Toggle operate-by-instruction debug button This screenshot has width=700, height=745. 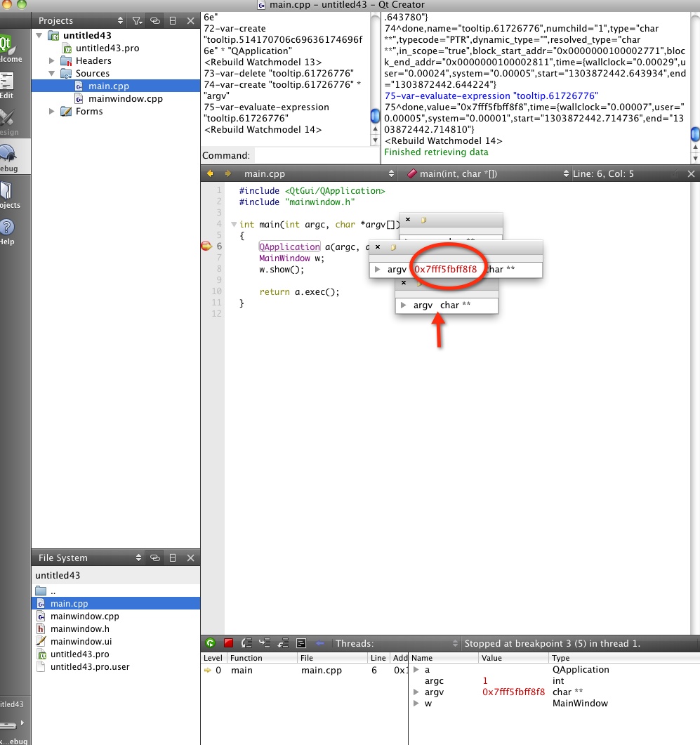point(301,643)
